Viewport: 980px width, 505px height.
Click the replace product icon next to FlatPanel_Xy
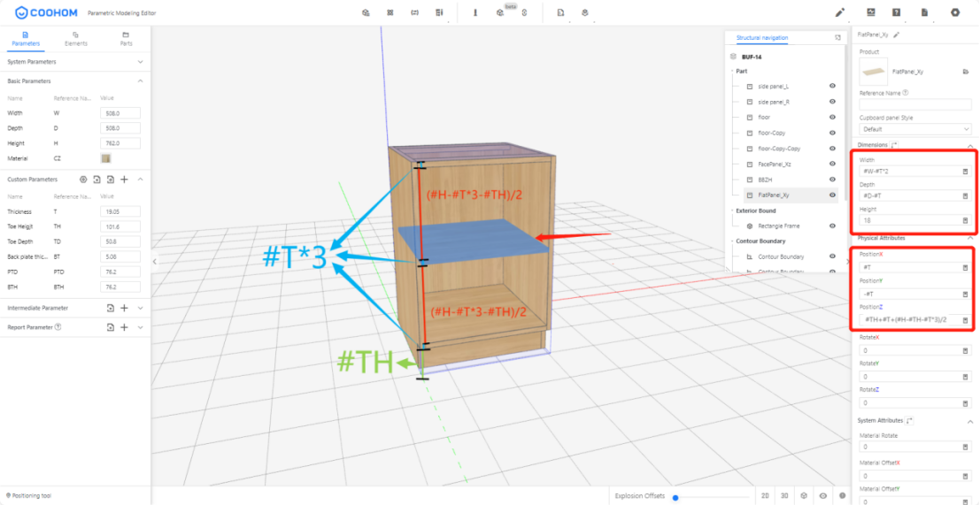[966, 71]
